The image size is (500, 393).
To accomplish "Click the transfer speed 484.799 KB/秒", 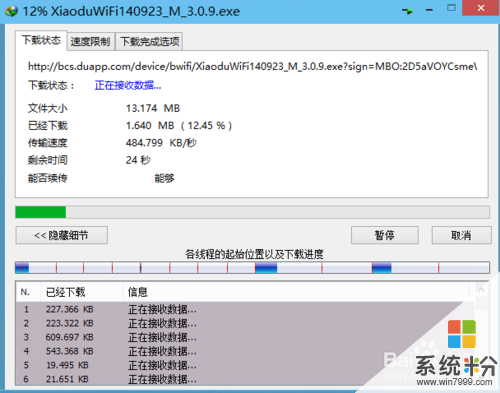I will [161, 143].
